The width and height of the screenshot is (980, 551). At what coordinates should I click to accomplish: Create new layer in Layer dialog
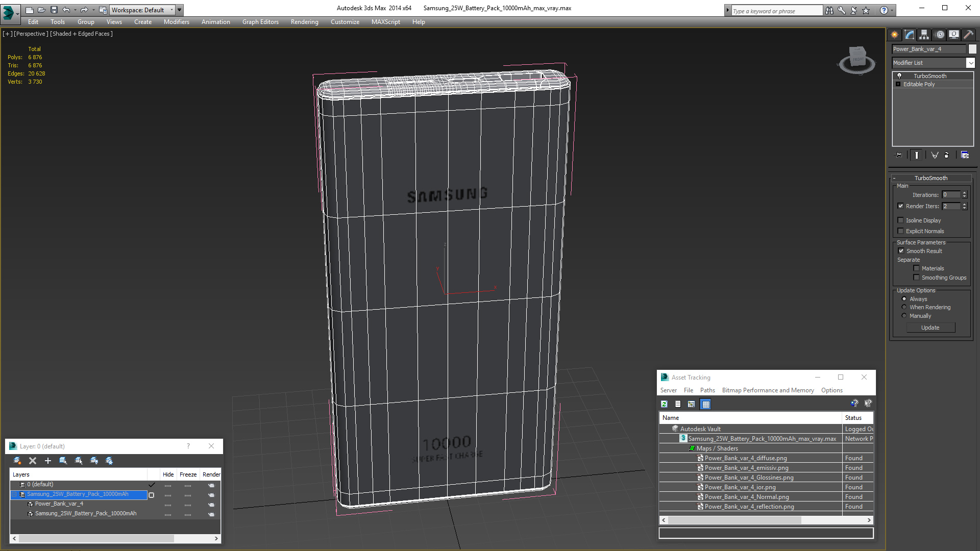pyautogui.click(x=17, y=461)
